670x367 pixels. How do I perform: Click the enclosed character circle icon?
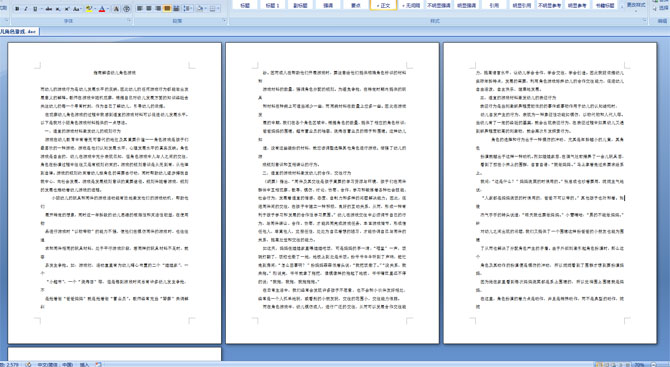(x=126, y=9)
